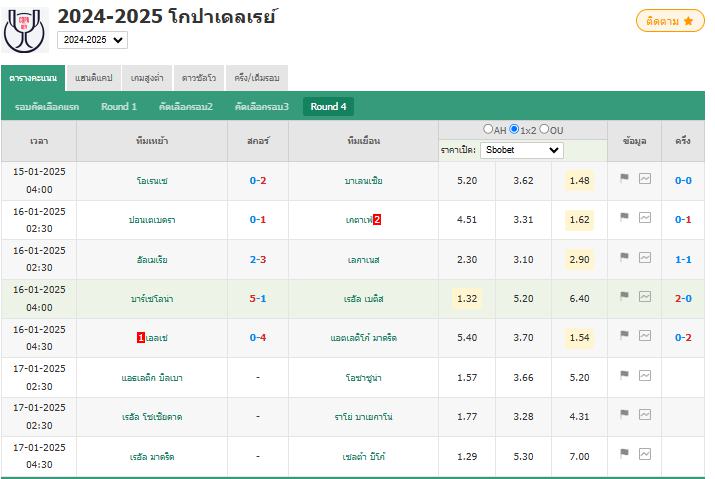Select the 1x2 odds radio button
The width and height of the screenshot is (715, 479).
tap(514, 129)
